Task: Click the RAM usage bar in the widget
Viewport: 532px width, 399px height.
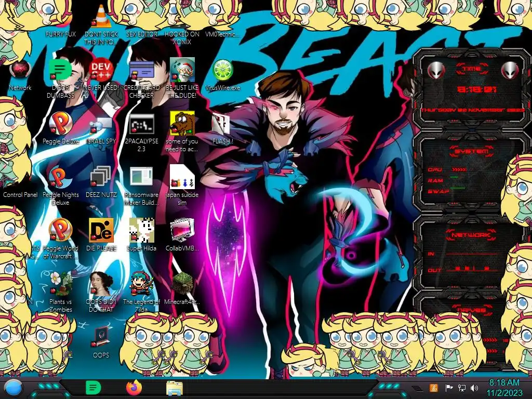Action: pyautogui.click(x=454, y=178)
